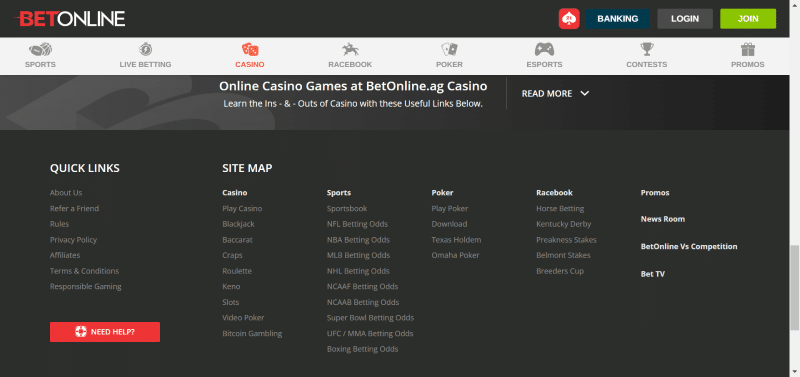Click the Sports balls icon
The height and width of the screenshot is (377, 800).
(40, 50)
